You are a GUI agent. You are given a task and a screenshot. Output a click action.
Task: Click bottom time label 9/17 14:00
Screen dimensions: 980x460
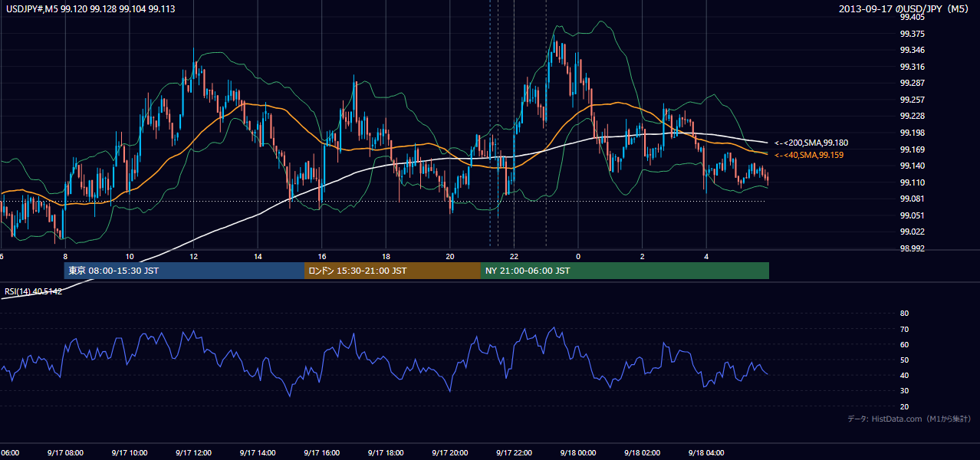[258, 452]
